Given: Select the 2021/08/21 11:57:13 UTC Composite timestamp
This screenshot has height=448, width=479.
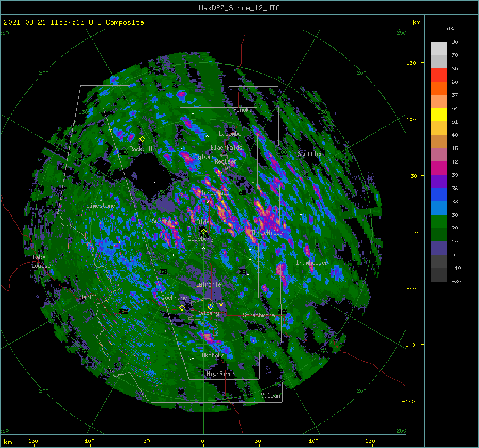Looking at the screenshot, I should pos(73,22).
